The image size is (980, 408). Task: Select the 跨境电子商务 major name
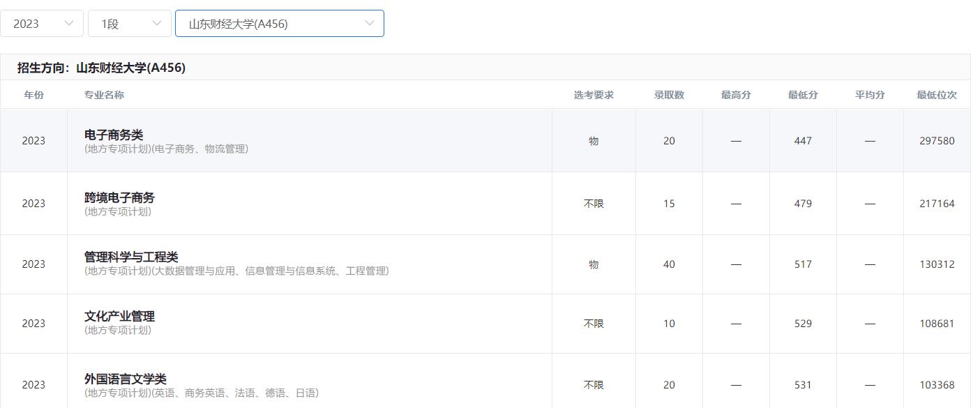(x=119, y=198)
